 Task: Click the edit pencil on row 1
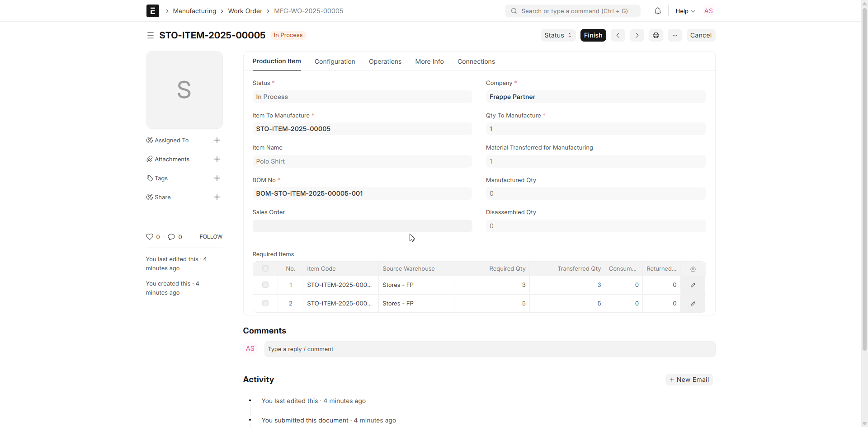693,285
